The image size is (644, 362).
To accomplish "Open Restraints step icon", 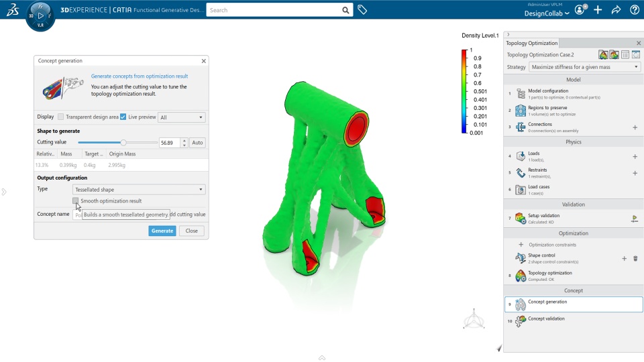I will (x=521, y=173).
